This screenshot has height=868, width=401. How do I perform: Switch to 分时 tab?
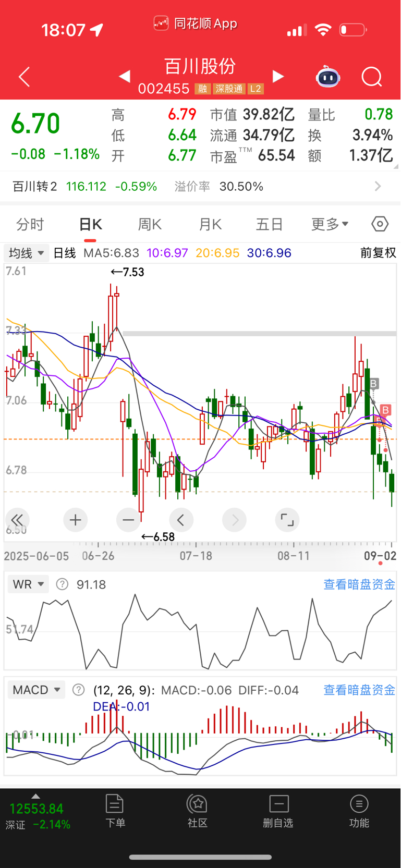tap(30, 225)
